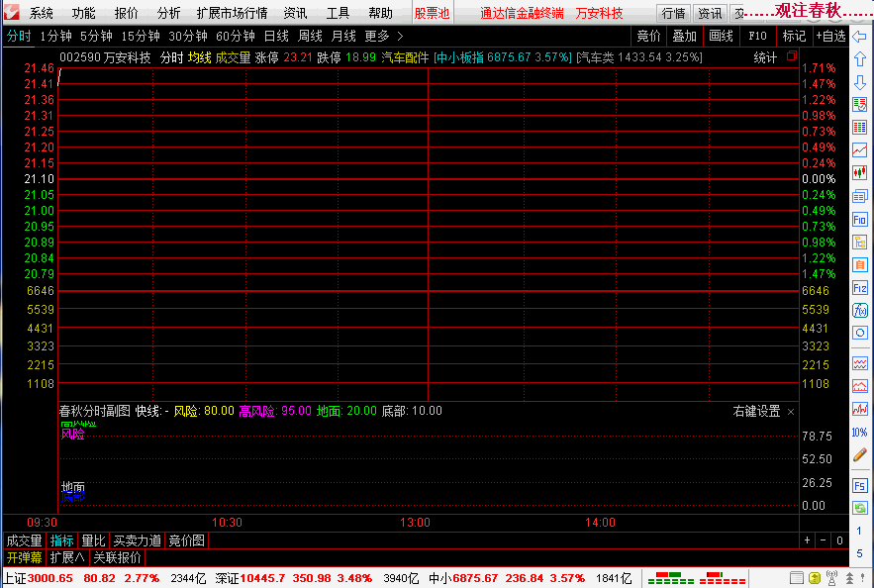Select the pencil drawing tool icon
Screen dimensions: 874x588
click(x=859, y=455)
